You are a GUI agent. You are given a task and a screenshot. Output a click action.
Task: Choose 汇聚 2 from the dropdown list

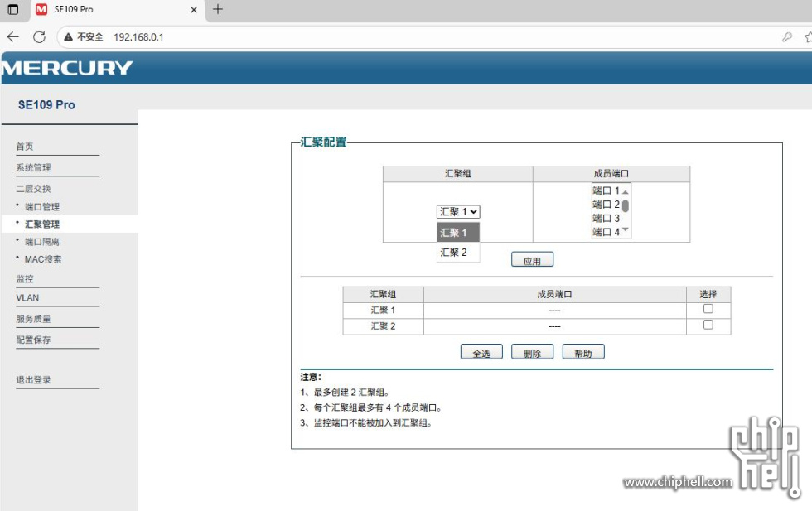click(454, 253)
